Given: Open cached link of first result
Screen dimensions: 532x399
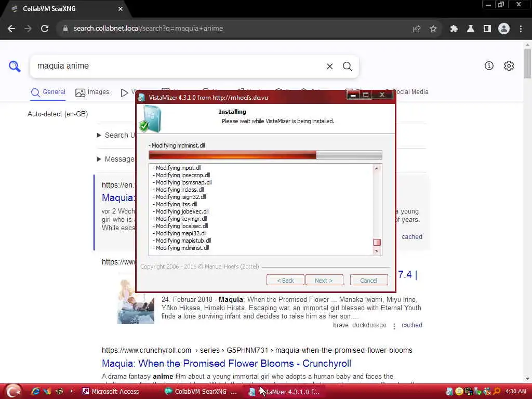Looking at the screenshot, I should [x=412, y=237].
